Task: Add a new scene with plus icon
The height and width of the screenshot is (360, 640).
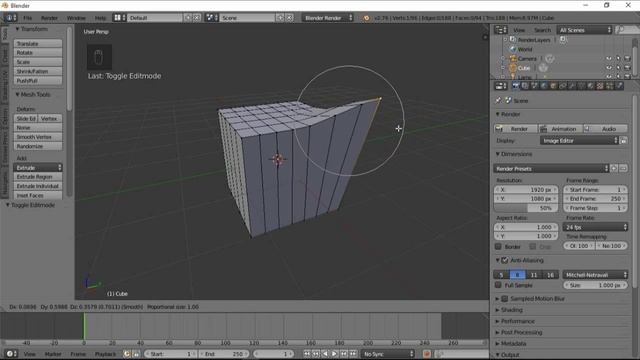Action: coord(280,18)
